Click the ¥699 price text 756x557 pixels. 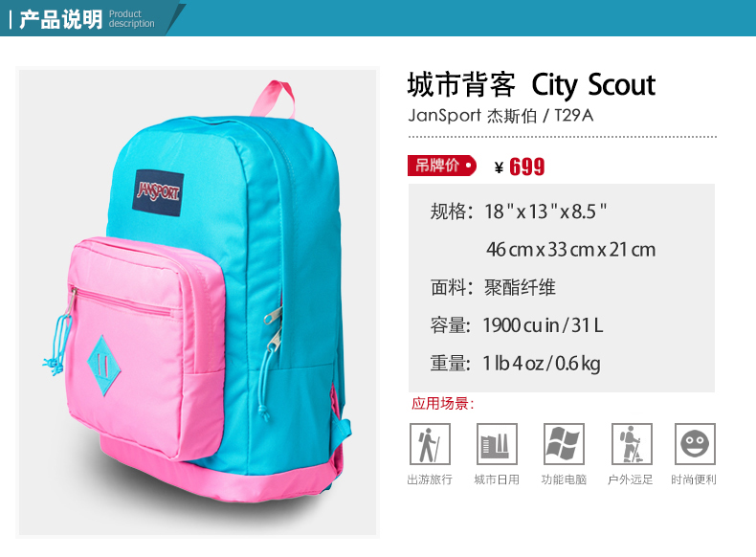[x=520, y=167]
